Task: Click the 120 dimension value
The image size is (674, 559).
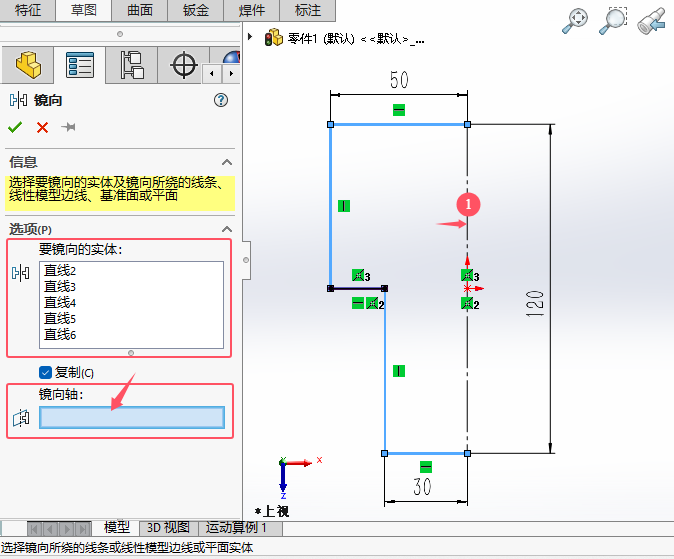Action: click(x=536, y=304)
